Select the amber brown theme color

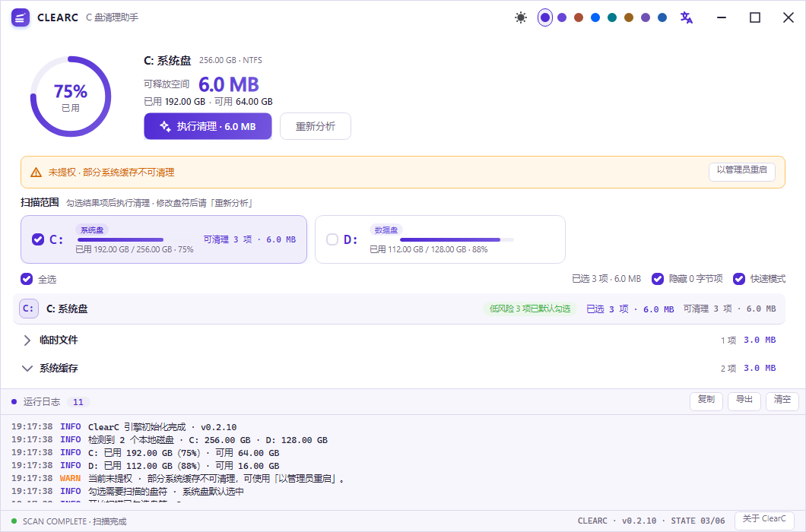click(629, 17)
